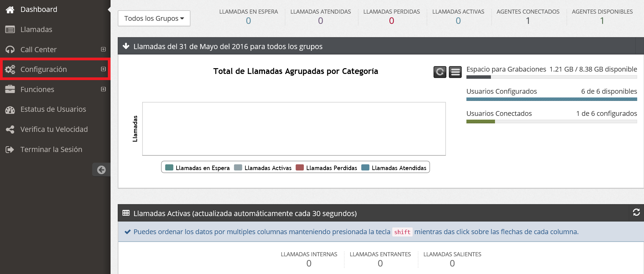Click the shift key hint label
The height and width of the screenshot is (274, 644).
tap(402, 232)
